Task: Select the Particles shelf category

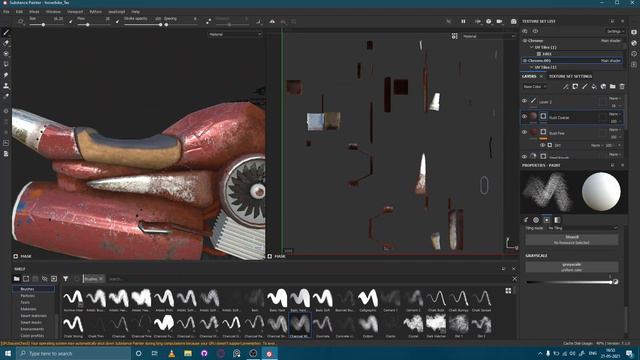Action: click(27, 296)
